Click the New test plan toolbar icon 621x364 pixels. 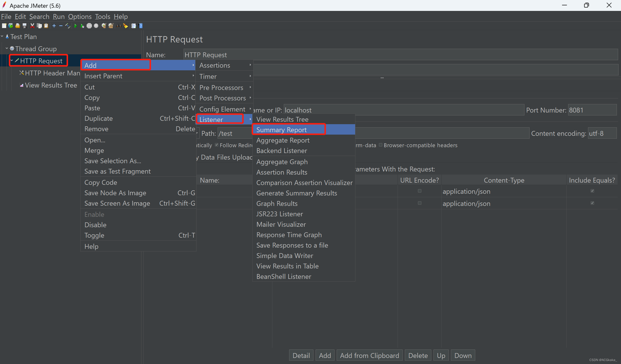(4, 26)
